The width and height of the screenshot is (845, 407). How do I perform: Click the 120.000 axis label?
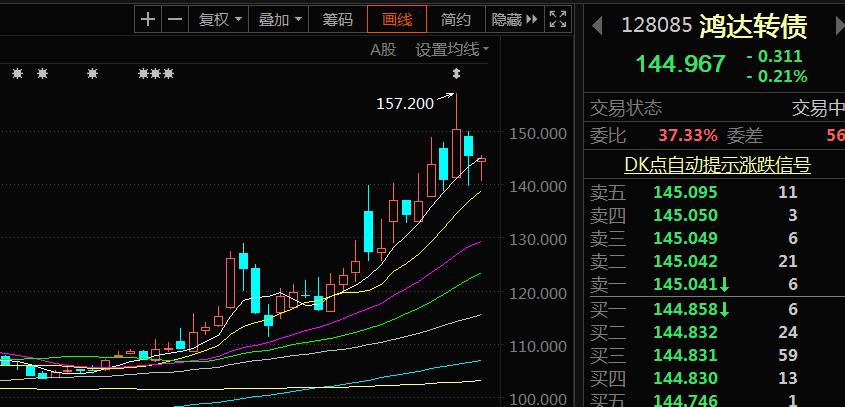pos(538,294)
